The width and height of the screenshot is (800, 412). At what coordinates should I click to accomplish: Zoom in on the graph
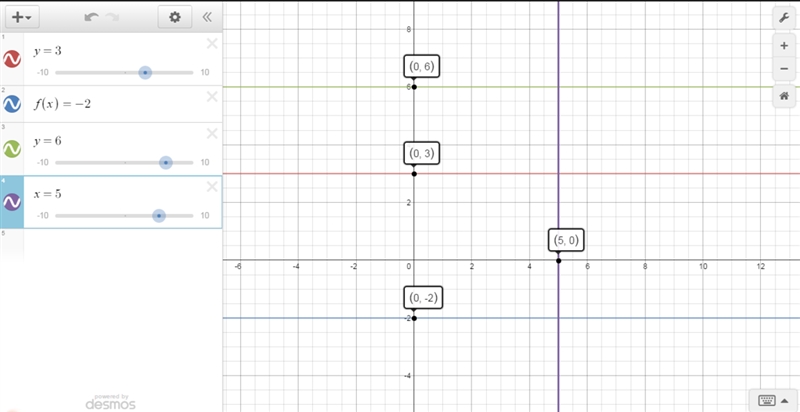pos(784,46)
